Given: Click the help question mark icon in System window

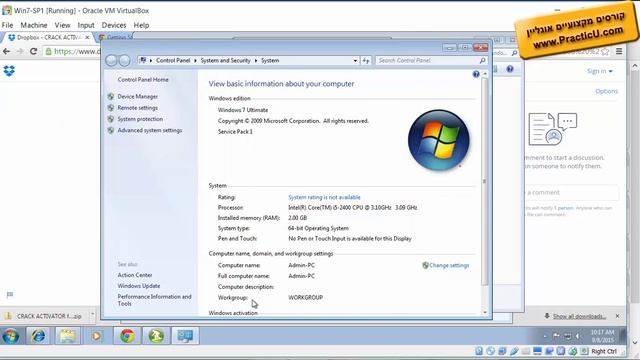Looking at the screenshot, I should [x=476, y=74].
